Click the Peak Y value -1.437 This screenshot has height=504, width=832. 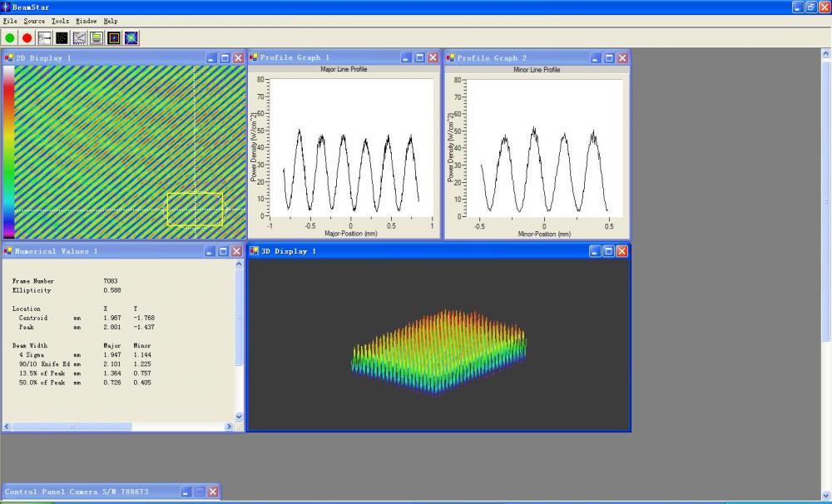[144, 327]
